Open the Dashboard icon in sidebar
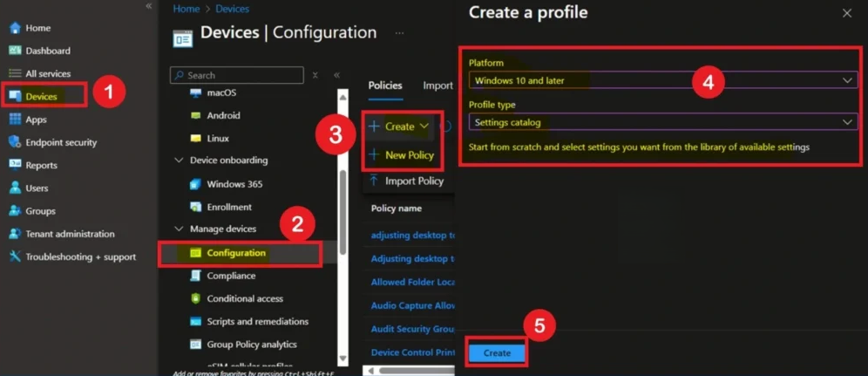 [15, 51]
